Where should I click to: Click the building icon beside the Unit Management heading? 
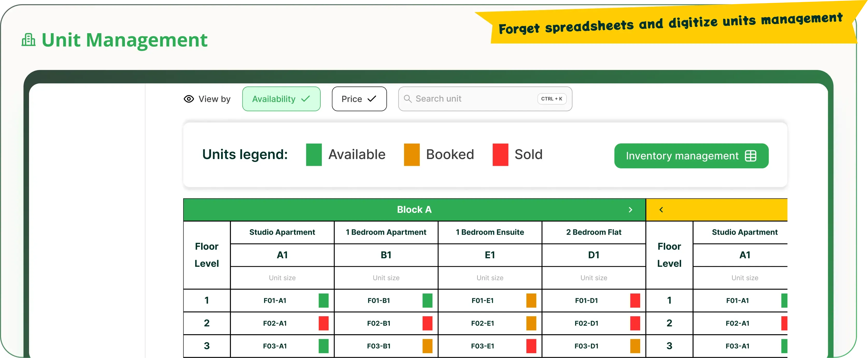pyautogui.click(x=28, y=39)
